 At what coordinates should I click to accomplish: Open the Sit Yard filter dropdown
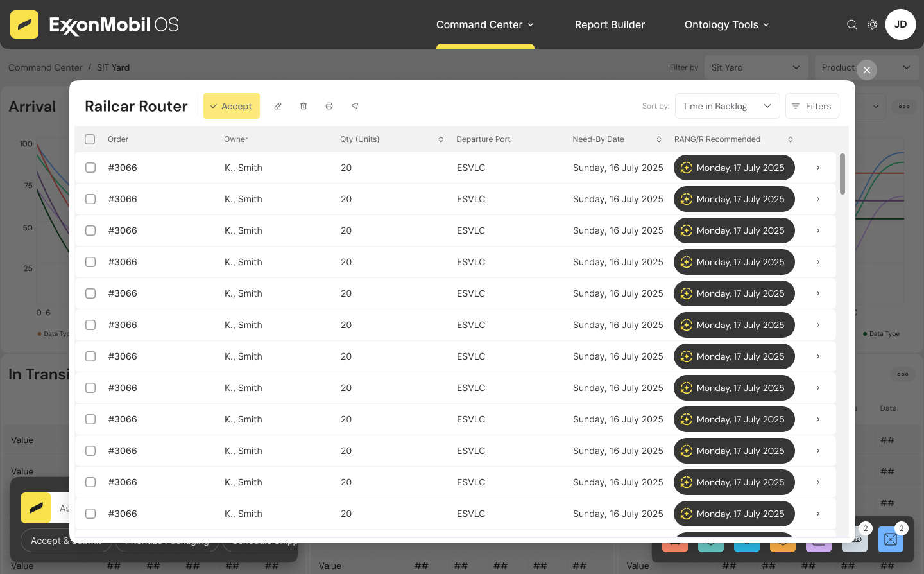click(755, 67)
